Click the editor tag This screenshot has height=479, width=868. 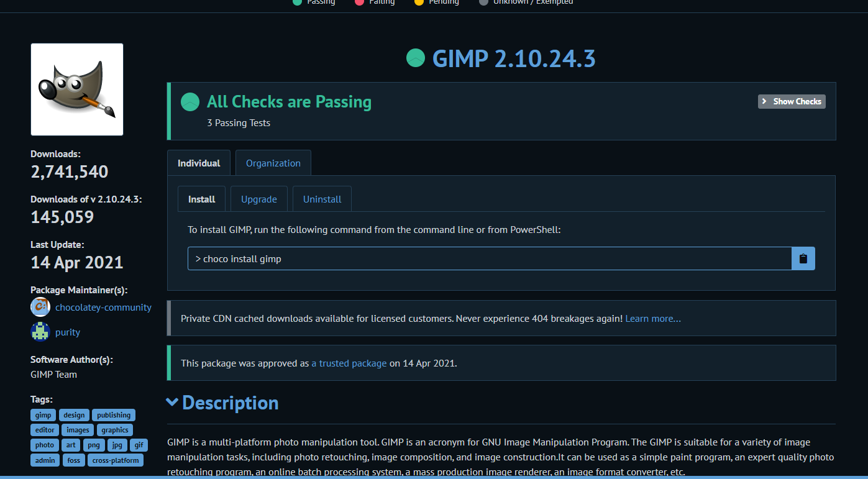(x=45, y=429)
